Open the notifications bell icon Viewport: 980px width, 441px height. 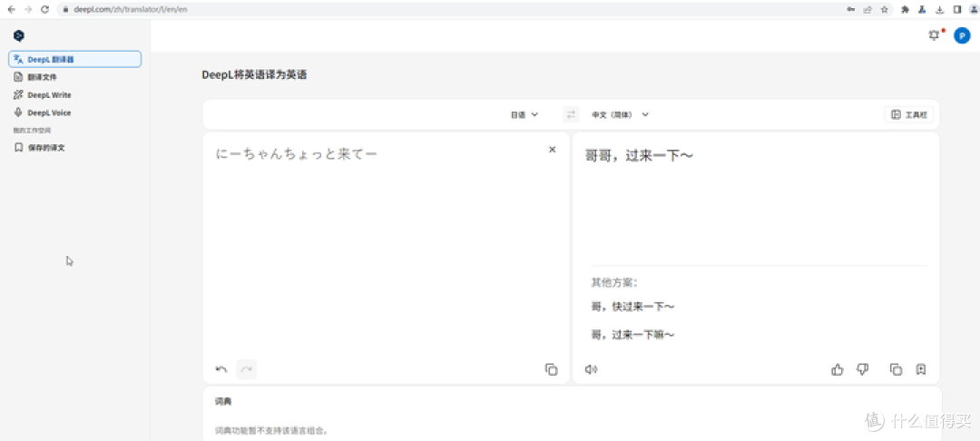[935, 35]
